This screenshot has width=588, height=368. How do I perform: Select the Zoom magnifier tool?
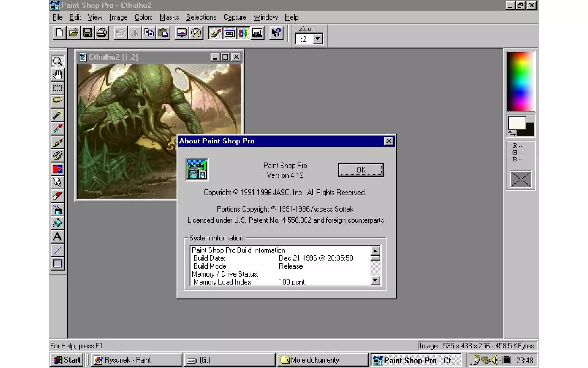(x=57, y=62)
